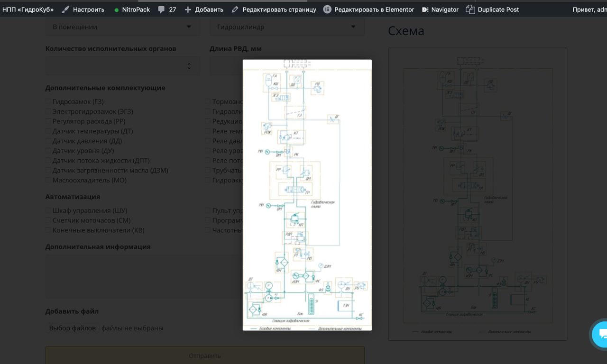Viewport: 607px width, 364px height.
Task: Click the pencil icon of Редактировать страницу
Action: [235, 9]
